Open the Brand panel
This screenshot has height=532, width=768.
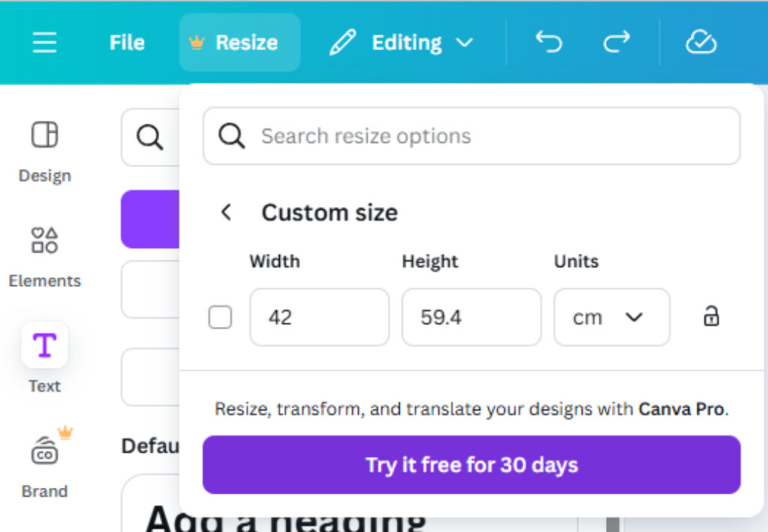click(x=44, y=465)
